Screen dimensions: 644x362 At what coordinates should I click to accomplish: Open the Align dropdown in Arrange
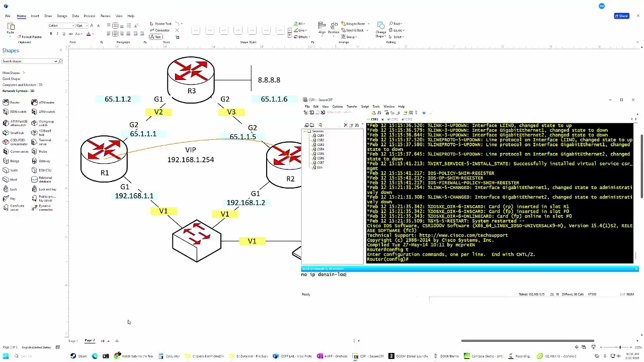click(322, 29)
